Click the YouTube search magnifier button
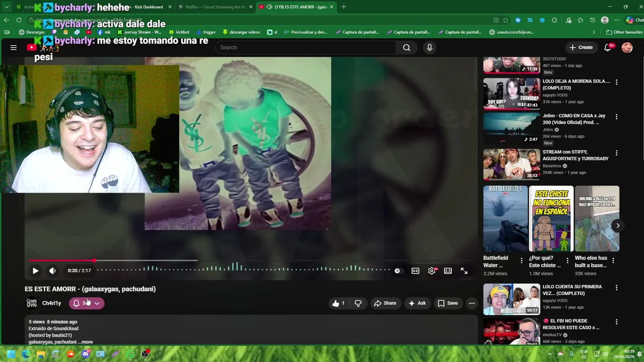The image size is (644, 362). click(407, 47)
